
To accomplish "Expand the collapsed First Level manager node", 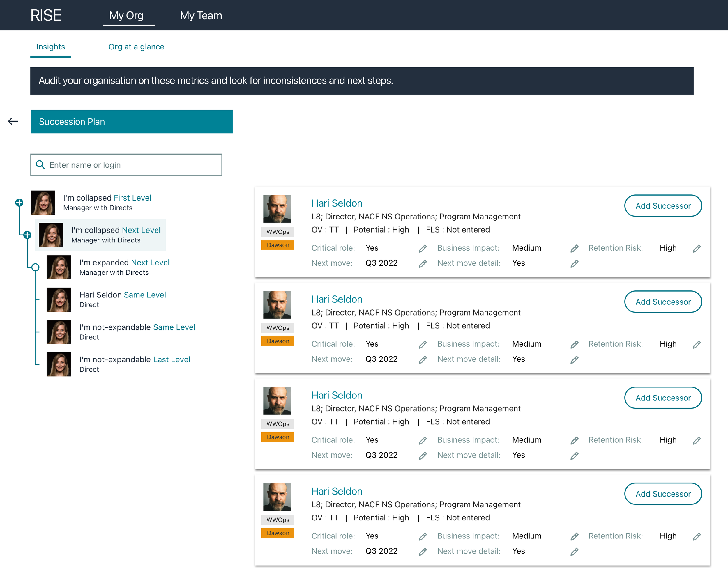I will point(19,203).
